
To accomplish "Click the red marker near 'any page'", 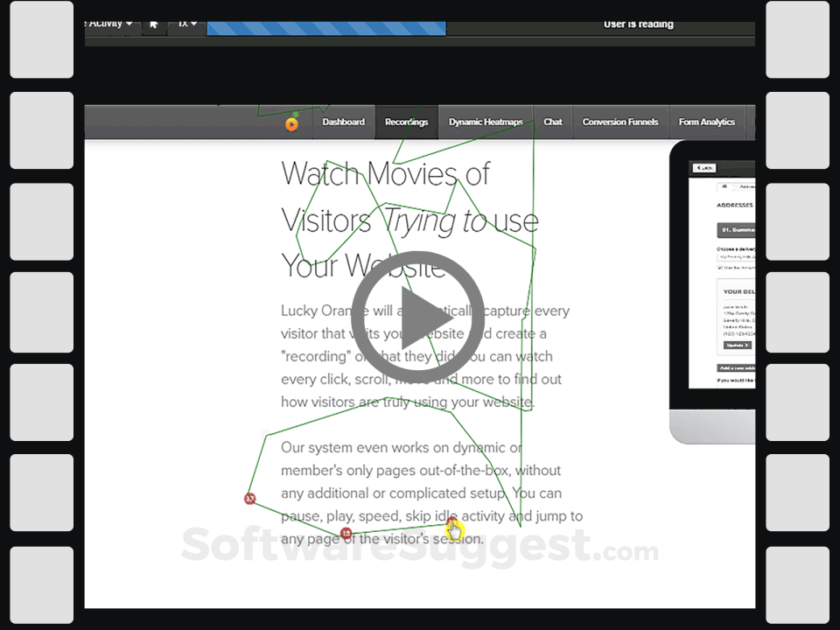I will (x=346, y=533).
